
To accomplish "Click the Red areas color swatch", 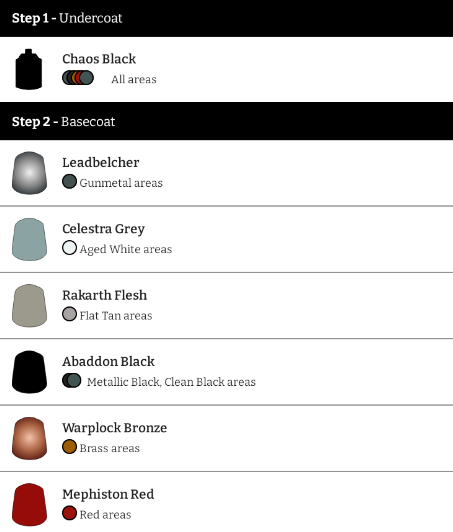I will (x=69, y=513).
